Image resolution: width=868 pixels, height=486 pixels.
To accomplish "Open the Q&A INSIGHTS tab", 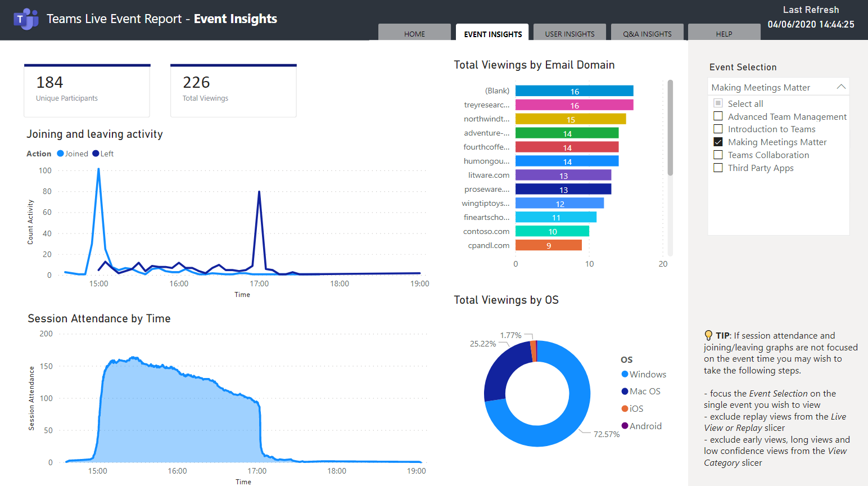I will pyautogui.click(x=647, y=33).
